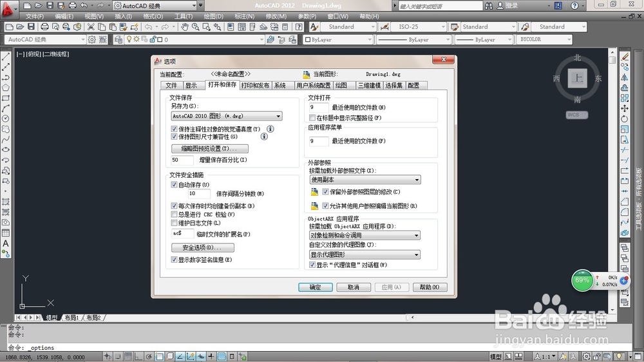Select the Rectangle draw tool
Image resolution: width=644 pixels, height=362 pixels.
6,98
